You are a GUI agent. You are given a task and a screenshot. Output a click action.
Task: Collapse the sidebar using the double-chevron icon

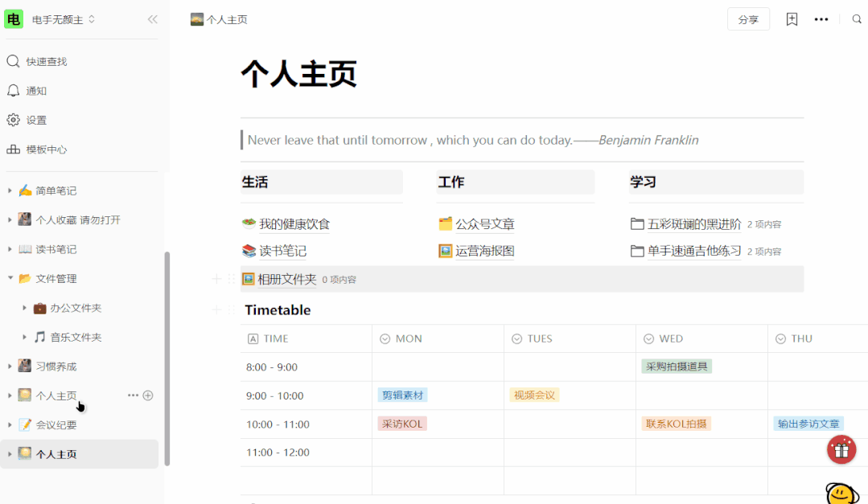tap(153, 19)
